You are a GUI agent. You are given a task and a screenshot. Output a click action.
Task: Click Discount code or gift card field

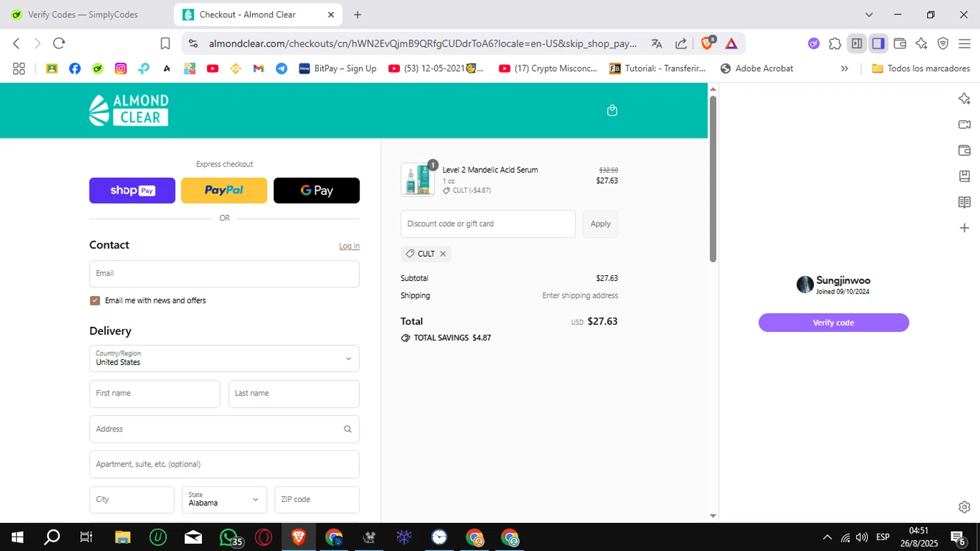click(x=488, y=224)
